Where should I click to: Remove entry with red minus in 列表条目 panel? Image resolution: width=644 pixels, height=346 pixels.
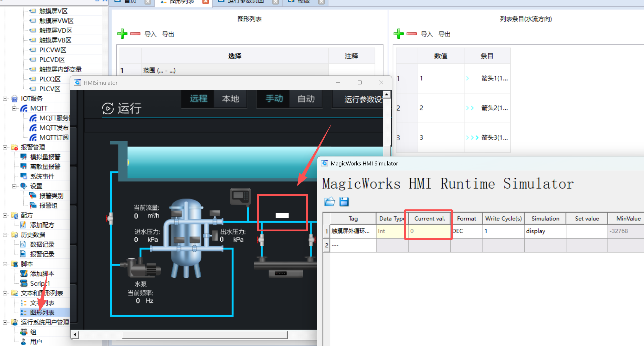pyautogui.click(x=411, y=34)
